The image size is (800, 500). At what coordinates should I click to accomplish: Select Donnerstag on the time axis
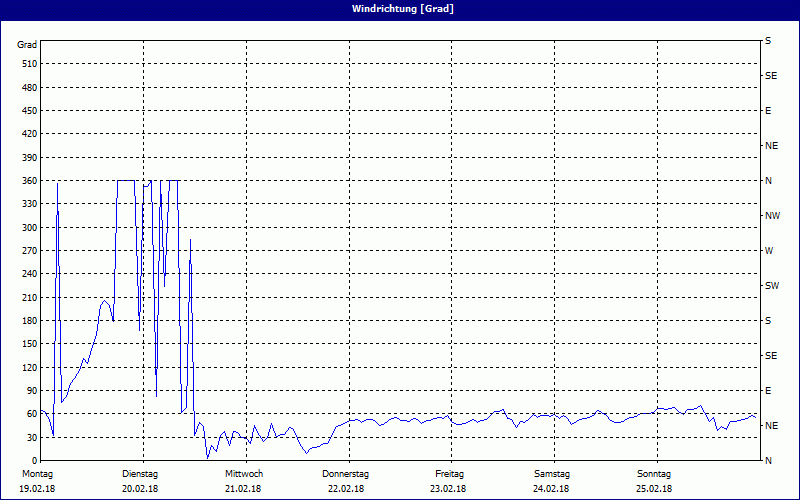pyautogui.click(x=346, y=473)
